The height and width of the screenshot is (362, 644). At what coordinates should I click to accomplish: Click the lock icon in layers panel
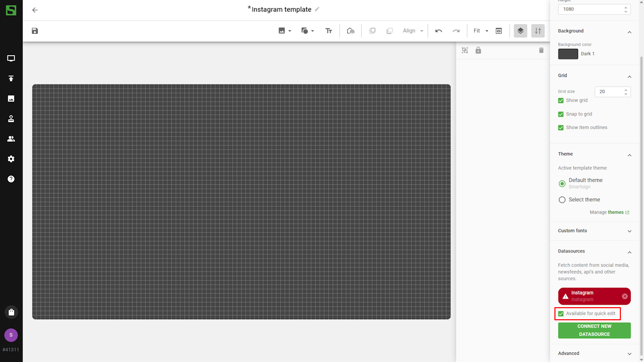pos(478,50)
